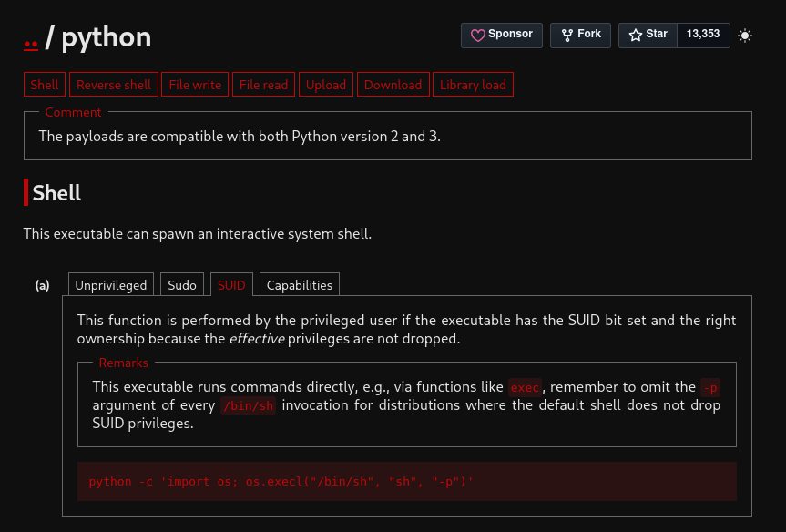Toggle light theme with sun icon

744,36
